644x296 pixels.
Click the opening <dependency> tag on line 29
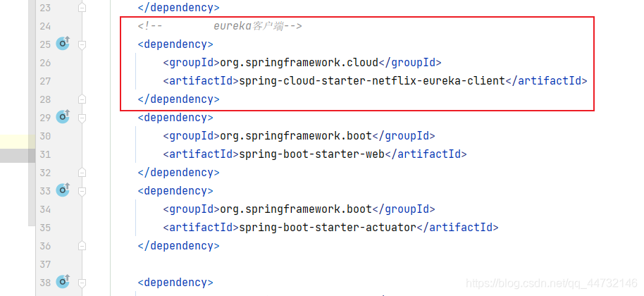(x=175, y=118)
